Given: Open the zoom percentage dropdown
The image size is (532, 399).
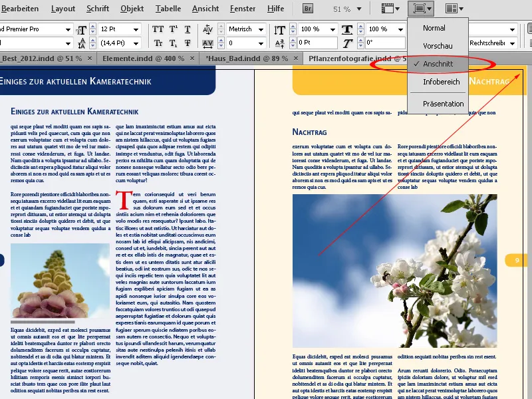Looking at the screenshot, I should tap(360, 9).
